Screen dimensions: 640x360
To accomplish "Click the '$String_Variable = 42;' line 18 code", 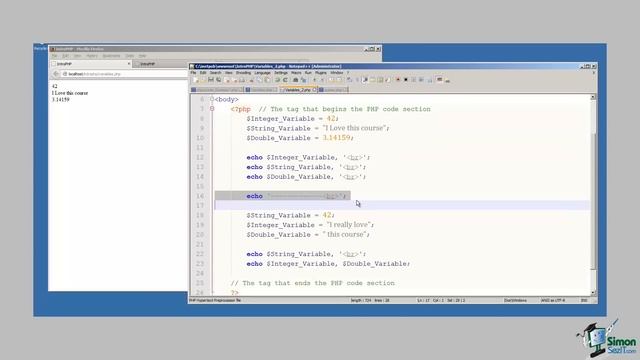I will (x=290, y=215).
